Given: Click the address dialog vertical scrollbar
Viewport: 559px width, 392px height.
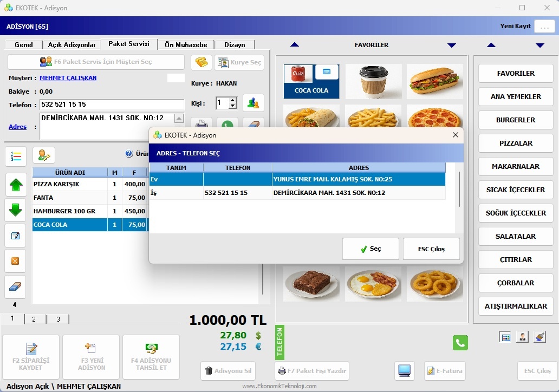Looking at the screenshot, I should (x=459, y=189).
